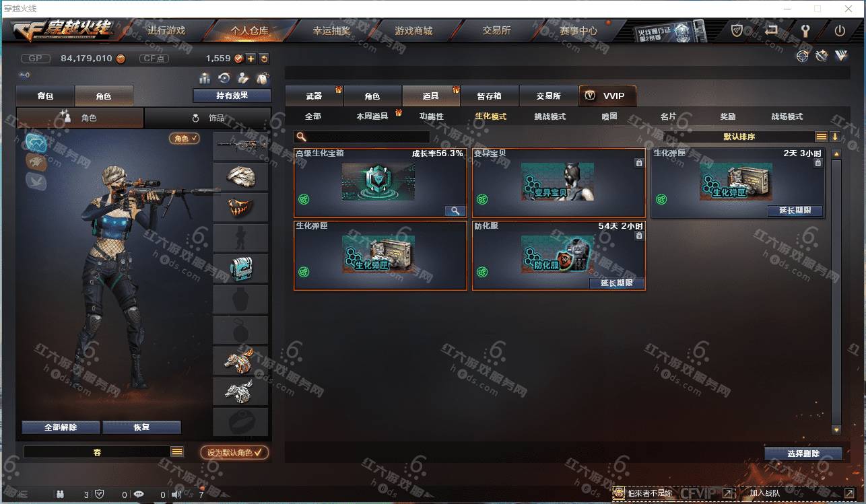Toggle 设为默认角色 checkbox button
The width and height of the screenshot is (866, 504).
coord(234,453)
